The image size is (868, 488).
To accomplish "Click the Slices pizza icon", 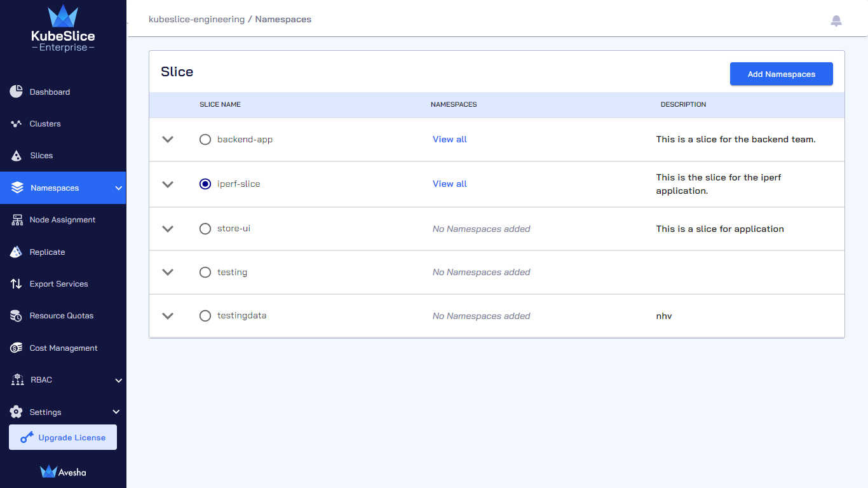I will coord(17,156).
